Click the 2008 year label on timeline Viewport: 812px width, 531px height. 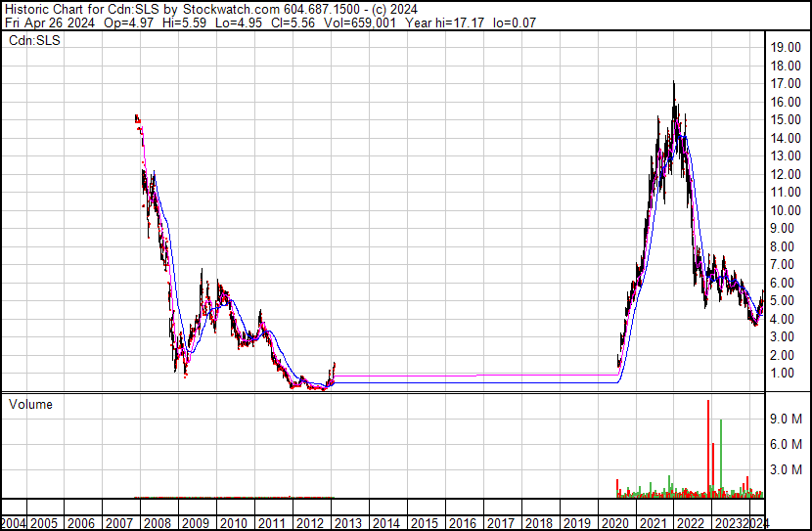158,523
